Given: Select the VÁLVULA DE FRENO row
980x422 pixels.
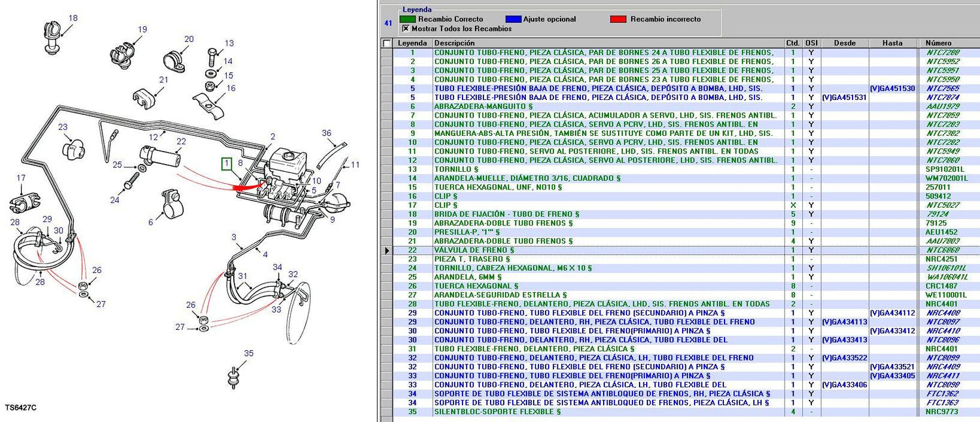Looking at the screenshot, I should pyautogui.click(x=474, y=250).
